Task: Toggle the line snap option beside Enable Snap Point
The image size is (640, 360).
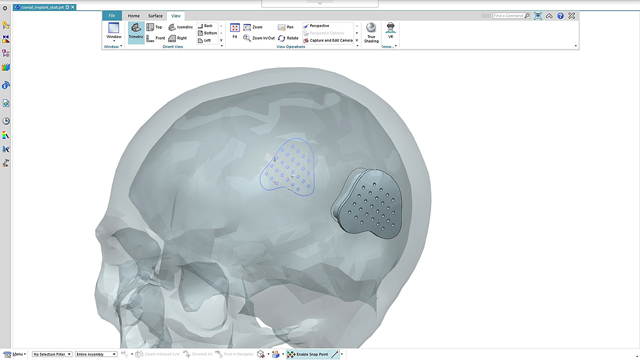Action: (x=335, y=354)
